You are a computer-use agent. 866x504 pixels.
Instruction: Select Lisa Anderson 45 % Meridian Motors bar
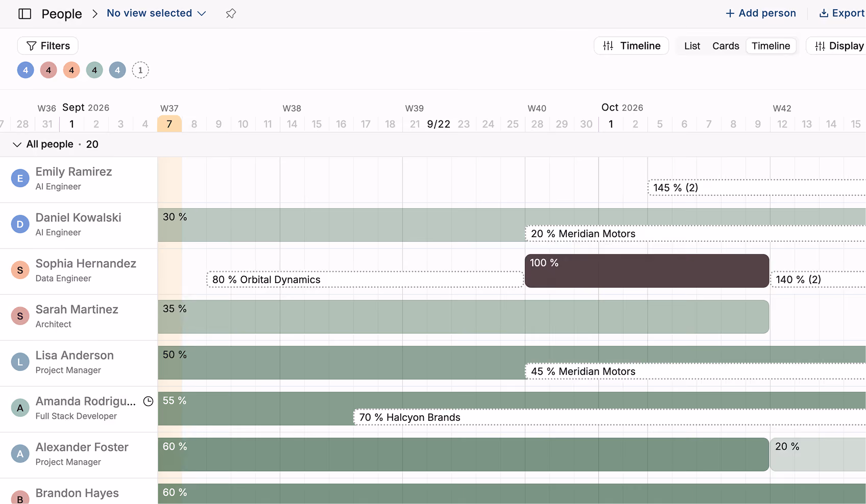695,371
